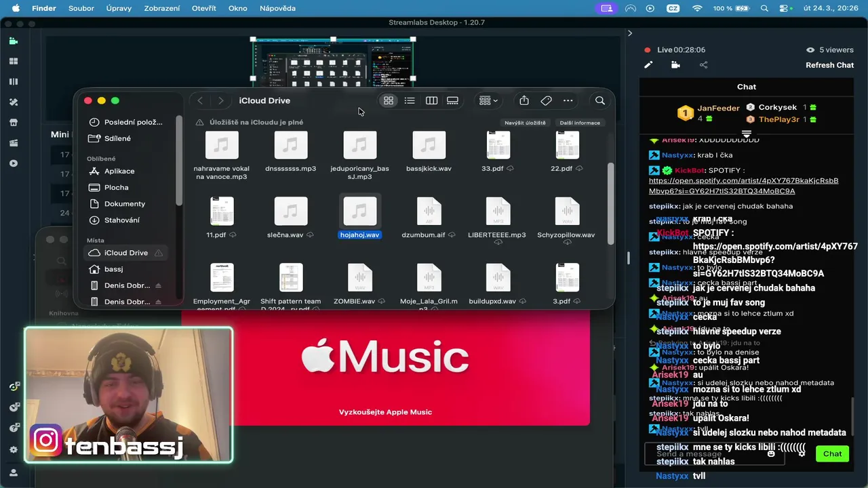Screen dimensions: 868x488
Task: Open the Finder more actions menu
Action: (x=568, y=100)
